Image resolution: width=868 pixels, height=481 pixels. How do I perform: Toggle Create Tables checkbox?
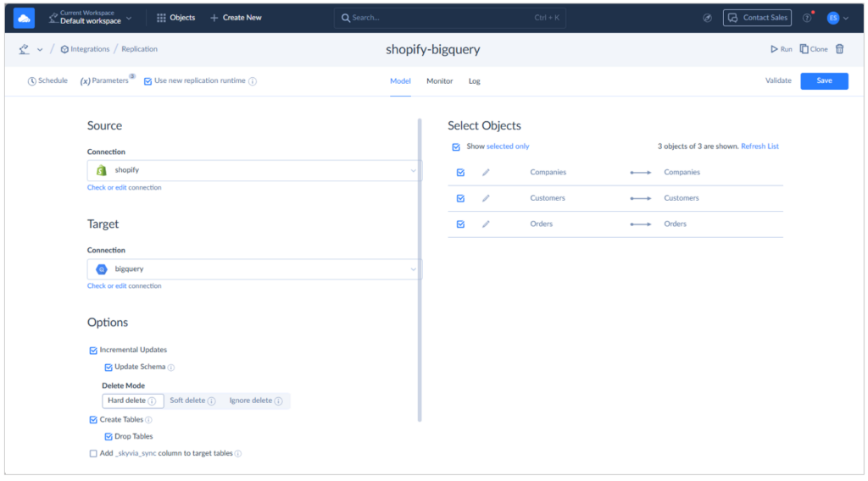point(93,420)
